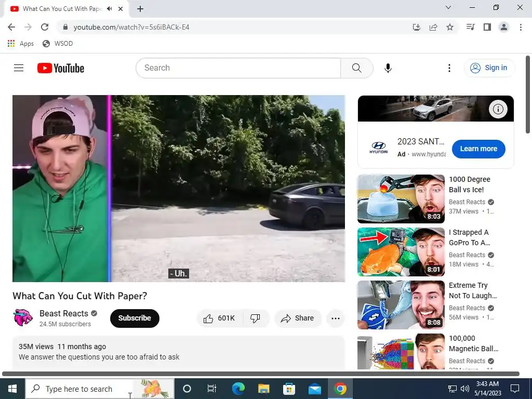
Task: Click the Windows taskbar search box
Action: [100, 389]
